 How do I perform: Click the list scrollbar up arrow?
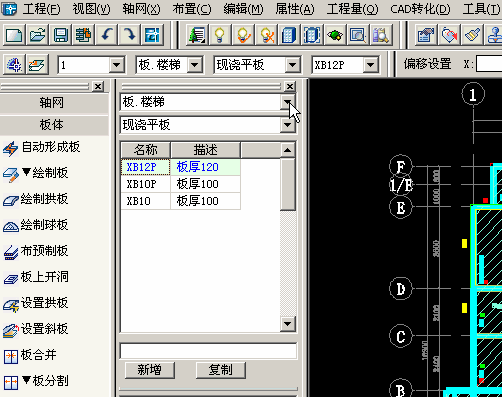tap(287, 150)
